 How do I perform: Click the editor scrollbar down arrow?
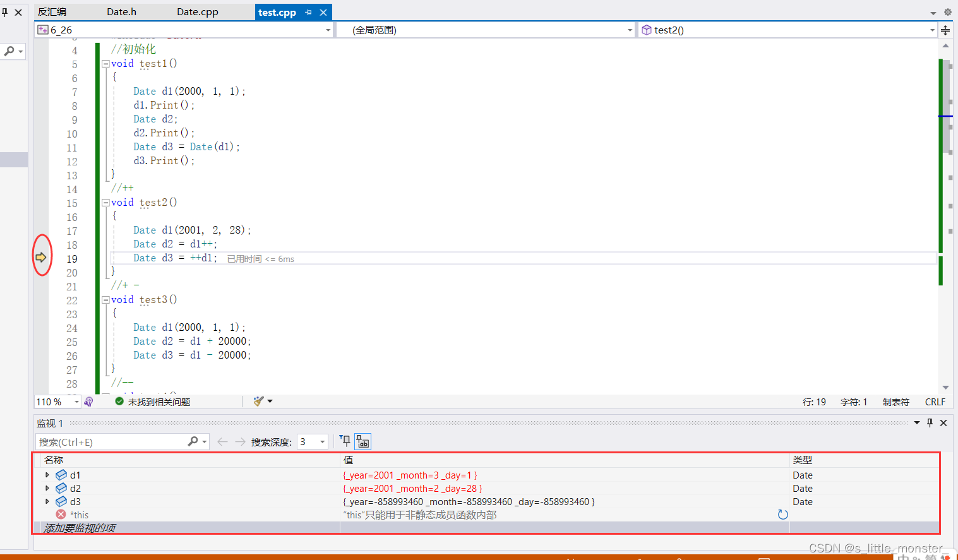coord(945,387)
